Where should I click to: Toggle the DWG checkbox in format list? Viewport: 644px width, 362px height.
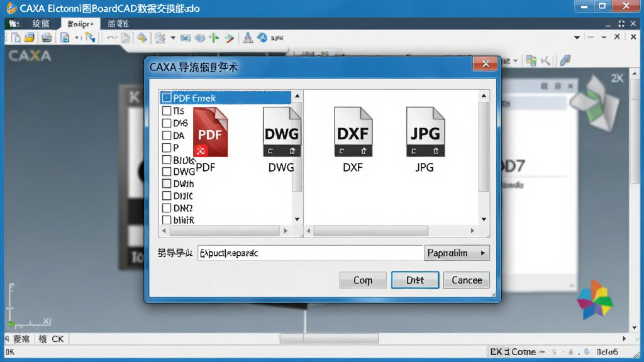point(166,171)
